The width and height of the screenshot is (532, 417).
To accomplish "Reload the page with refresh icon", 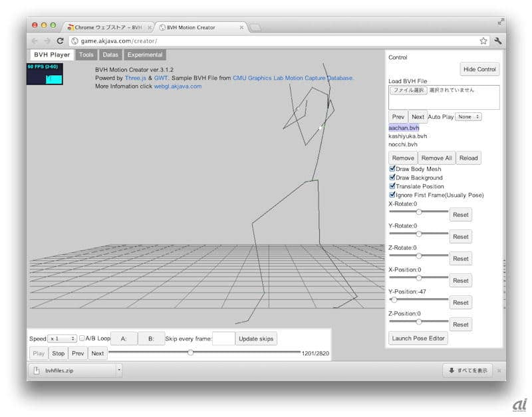I will [x=60, y=41].
